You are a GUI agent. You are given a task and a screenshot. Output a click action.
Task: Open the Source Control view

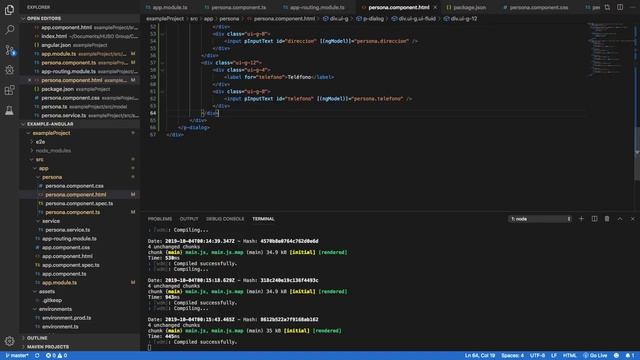click(x=9, y=50)
